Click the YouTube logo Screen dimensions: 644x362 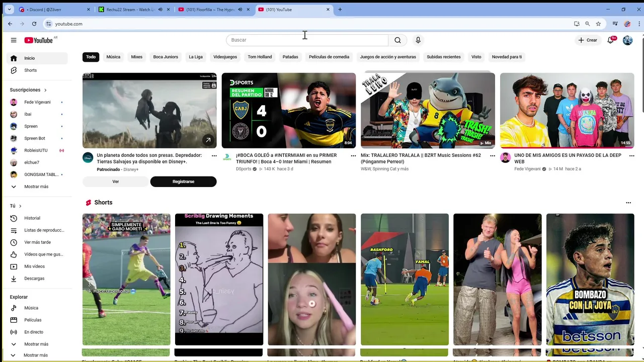38,40
